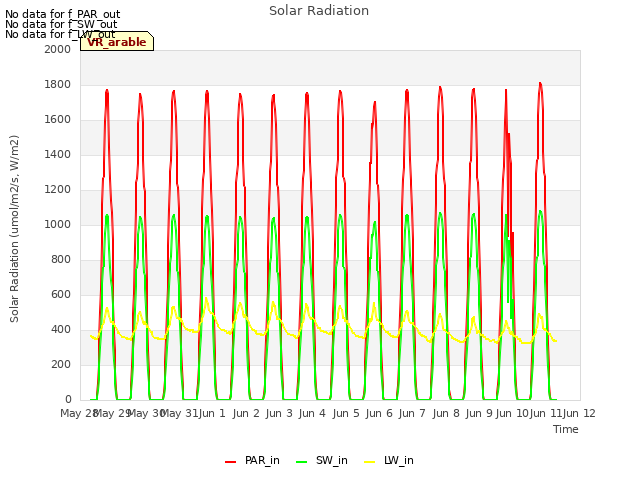Click the 400 y-axis tick label
This screenshot has width=640, height=480.
pos(61,329)
